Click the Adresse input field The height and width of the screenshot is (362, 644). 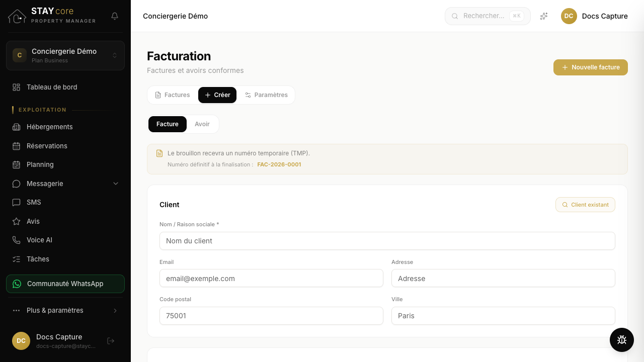pyautogui.click(x=503, y=278)
